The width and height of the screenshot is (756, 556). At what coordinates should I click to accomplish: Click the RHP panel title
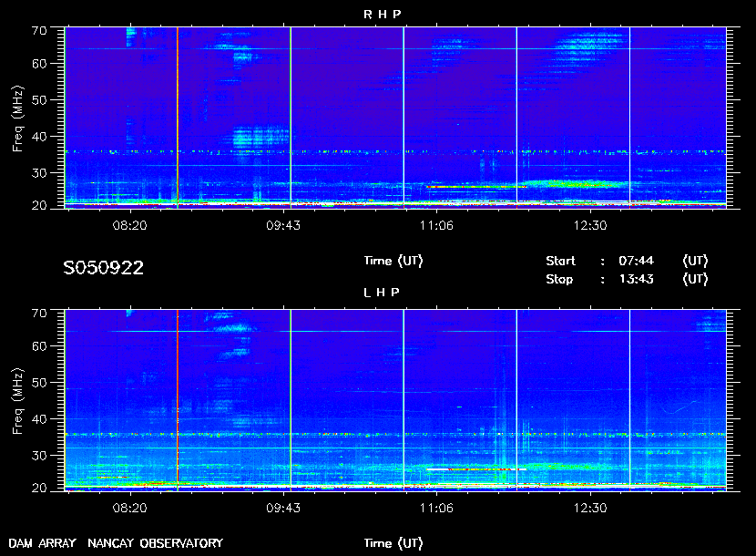(382, 14)
